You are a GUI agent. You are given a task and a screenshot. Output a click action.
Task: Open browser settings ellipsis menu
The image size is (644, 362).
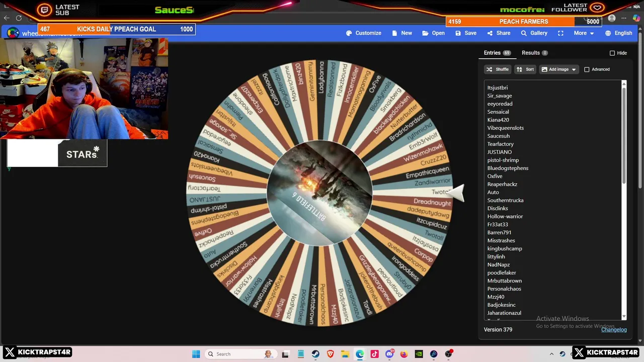(624, 18)
